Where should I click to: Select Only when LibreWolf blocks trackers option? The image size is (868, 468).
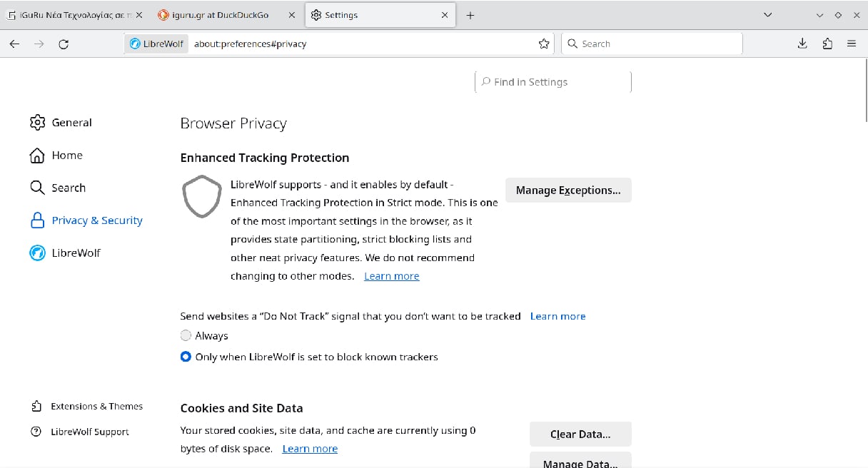coord(186,357)
